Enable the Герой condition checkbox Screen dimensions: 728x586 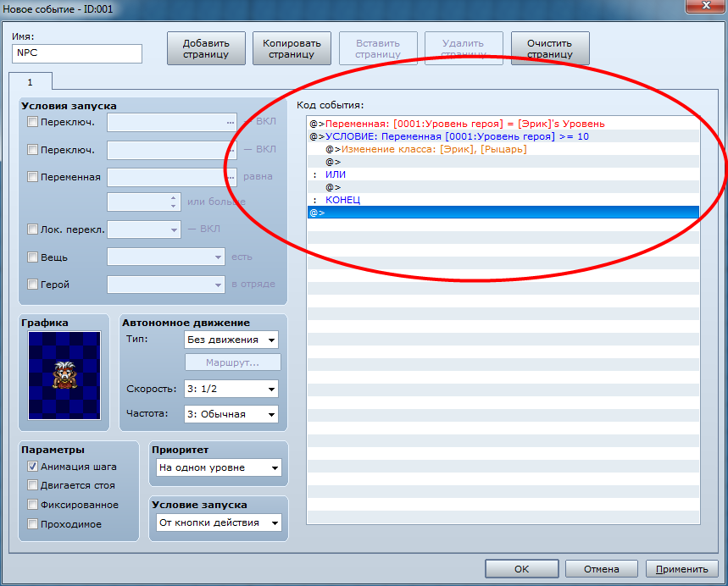click(x=32, y=285)
